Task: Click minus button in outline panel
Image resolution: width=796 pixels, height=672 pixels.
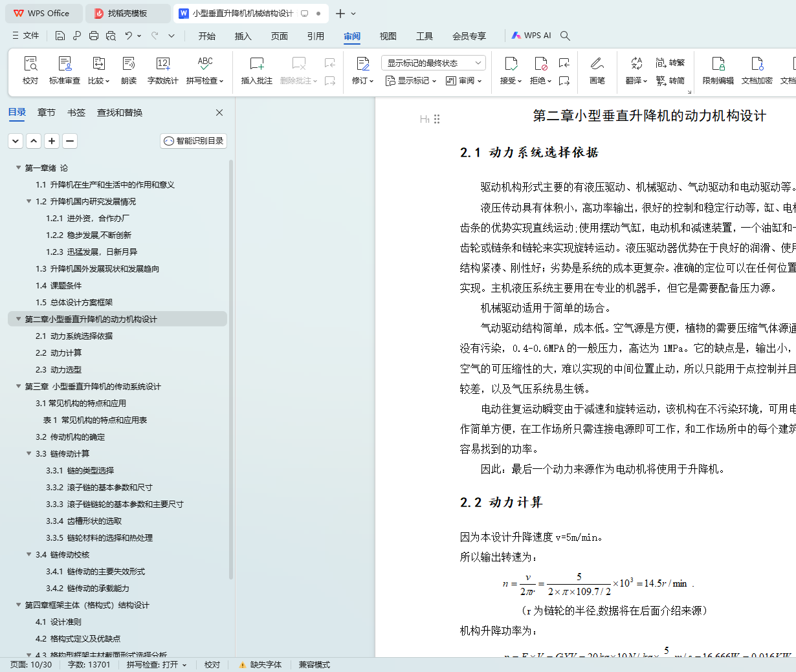Action: [x=70, y=141]
